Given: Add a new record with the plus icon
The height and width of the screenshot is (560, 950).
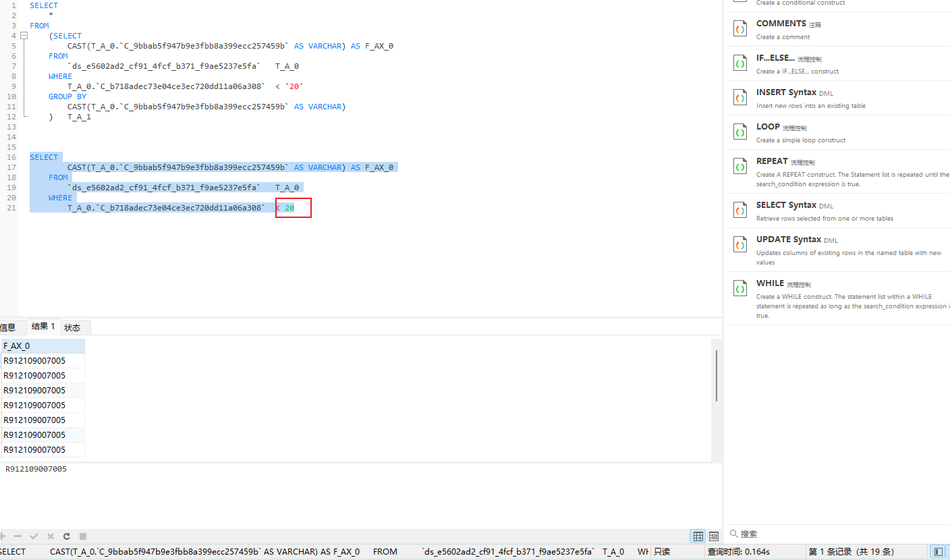Looking at the screenshot, I should pyautogui.click(x=4, y=536).
